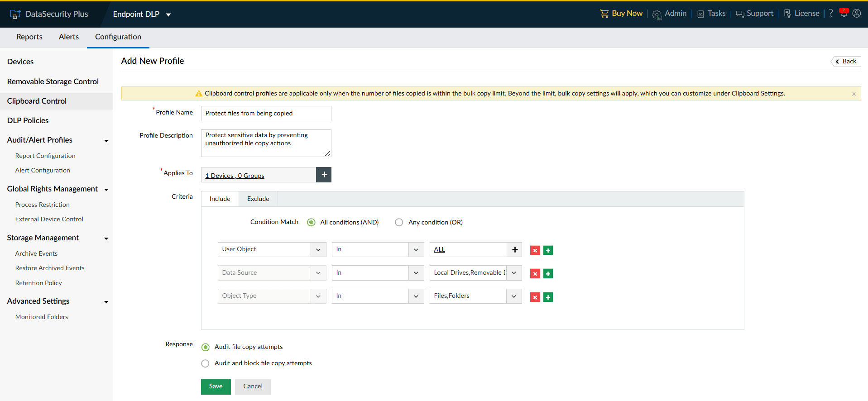This screenshot has width=868, height=401.
Task: Open the notifications bell icon
Action: coord(844,13)
